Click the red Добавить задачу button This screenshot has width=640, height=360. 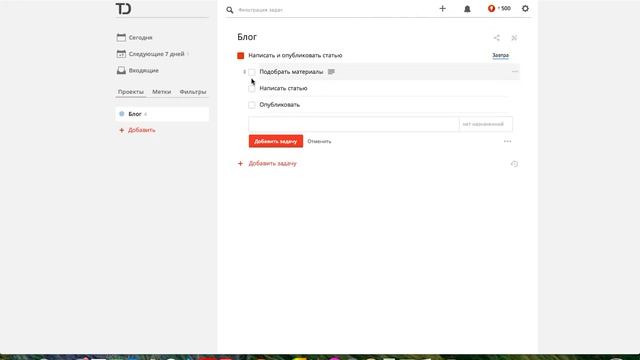pos(276,141)
